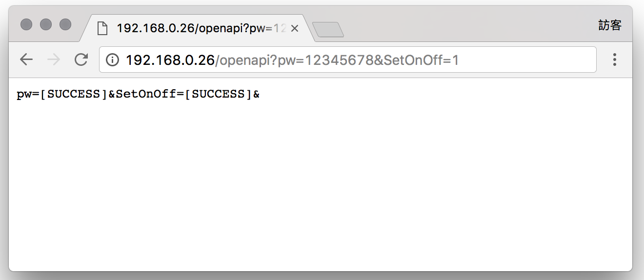The height and width of the screenshot is (280, 644).
Task: View site information via the info icon
Action: (x=113, y=60)
